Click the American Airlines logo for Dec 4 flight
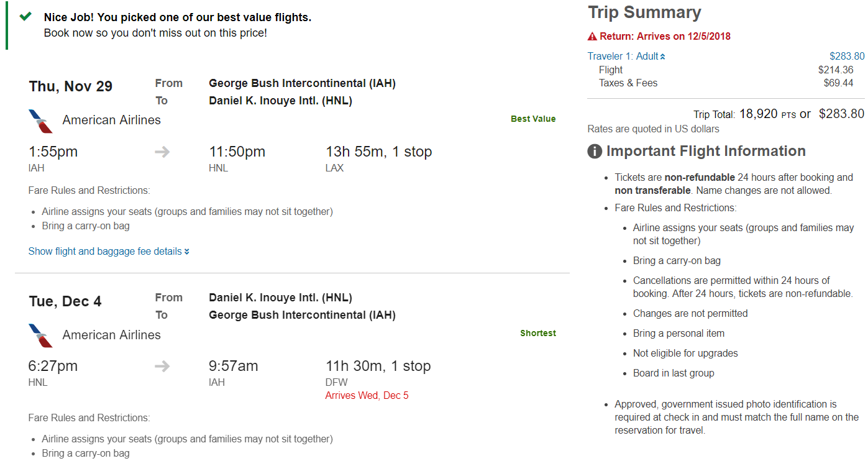Screen dimensions: 868x461 pyautogui.click(x=41, y=335)
